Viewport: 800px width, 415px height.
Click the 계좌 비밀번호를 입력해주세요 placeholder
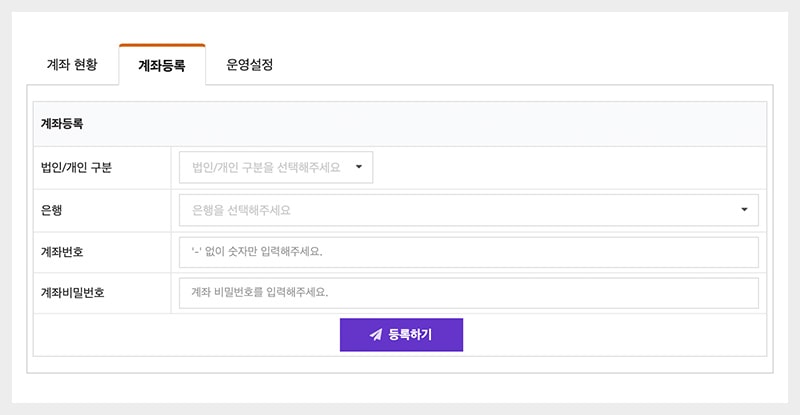[260, 293]
